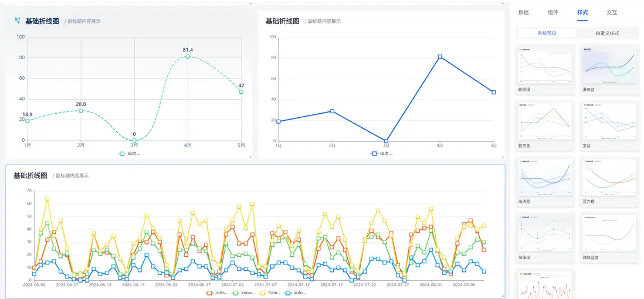This screenshot has width=644, height=299.
Task: Click the 5月 square marker on blue line chart
Action: (494, 93)
